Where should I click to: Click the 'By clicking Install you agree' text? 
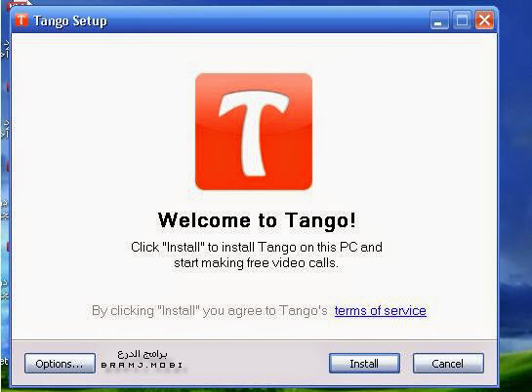(x=209, y=310)
